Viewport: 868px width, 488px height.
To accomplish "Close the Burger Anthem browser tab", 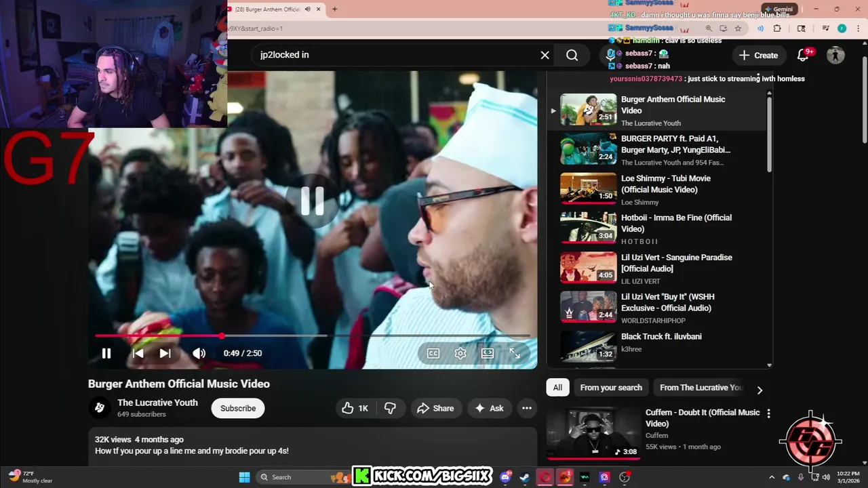I will coord(317,9).
